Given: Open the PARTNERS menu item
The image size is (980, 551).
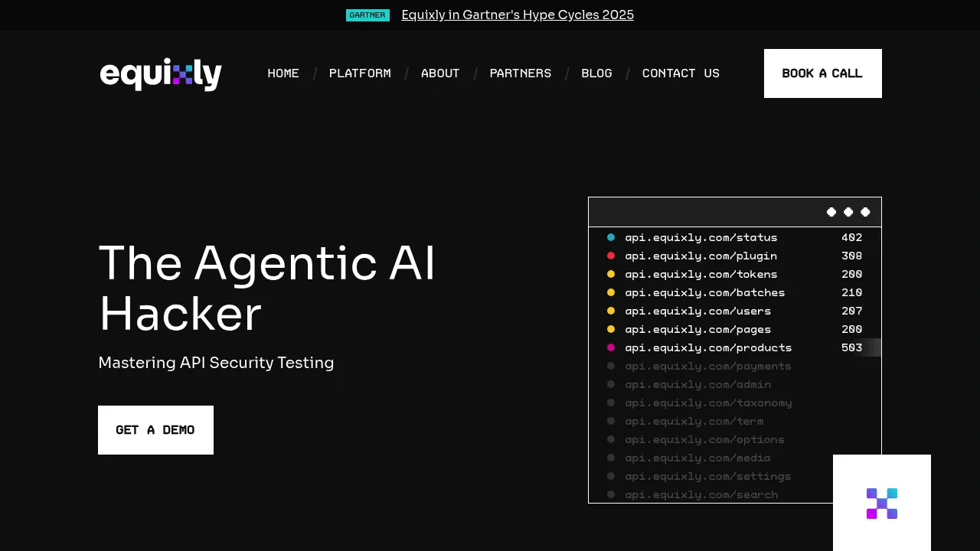Looking at the screenshot, I should click(521, 73).
